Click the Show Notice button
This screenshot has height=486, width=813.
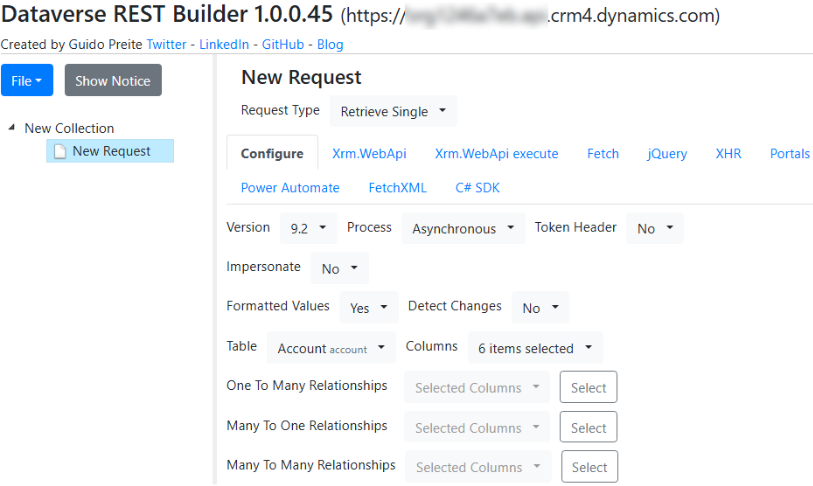(113, 81)
